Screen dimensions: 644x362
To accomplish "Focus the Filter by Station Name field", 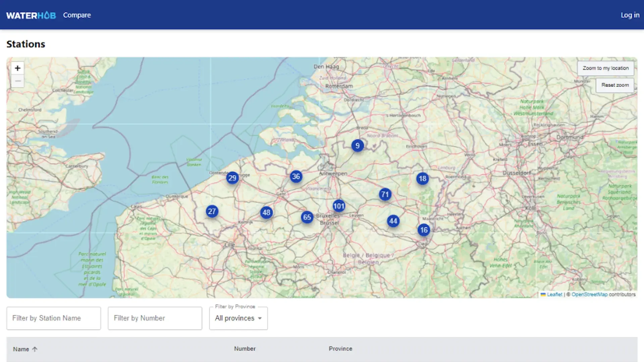I will [54, 318].
